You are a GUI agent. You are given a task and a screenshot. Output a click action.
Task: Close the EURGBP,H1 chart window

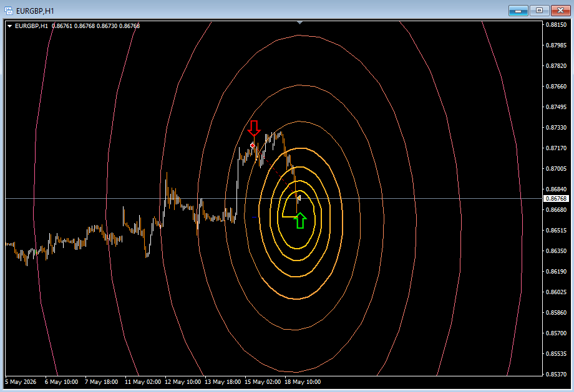click(560, 11)
